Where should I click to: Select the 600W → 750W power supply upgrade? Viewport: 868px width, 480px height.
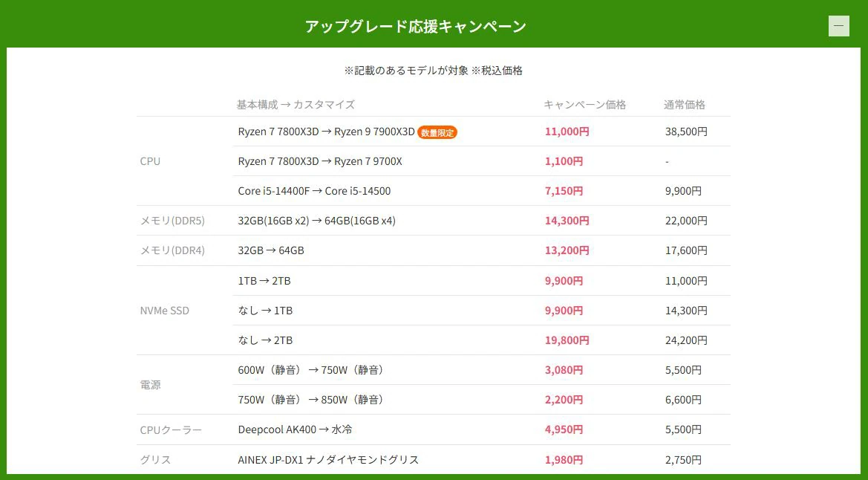tap(310, 369)
